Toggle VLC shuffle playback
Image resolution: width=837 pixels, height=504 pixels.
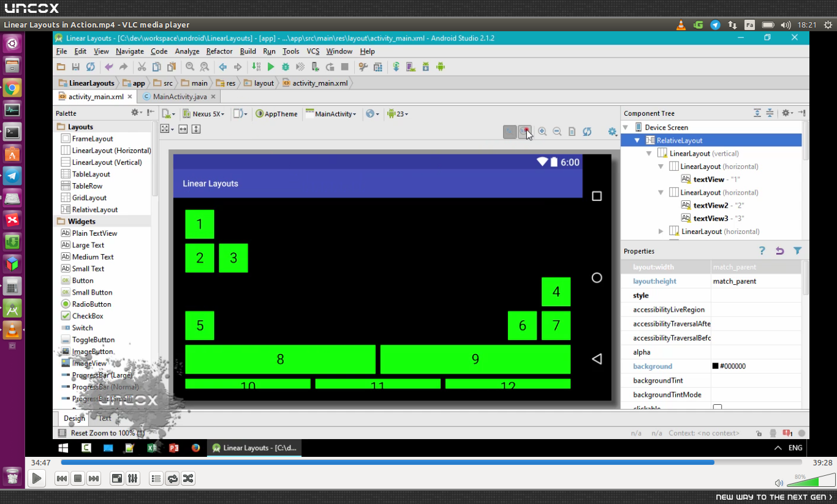coord(188,478)
